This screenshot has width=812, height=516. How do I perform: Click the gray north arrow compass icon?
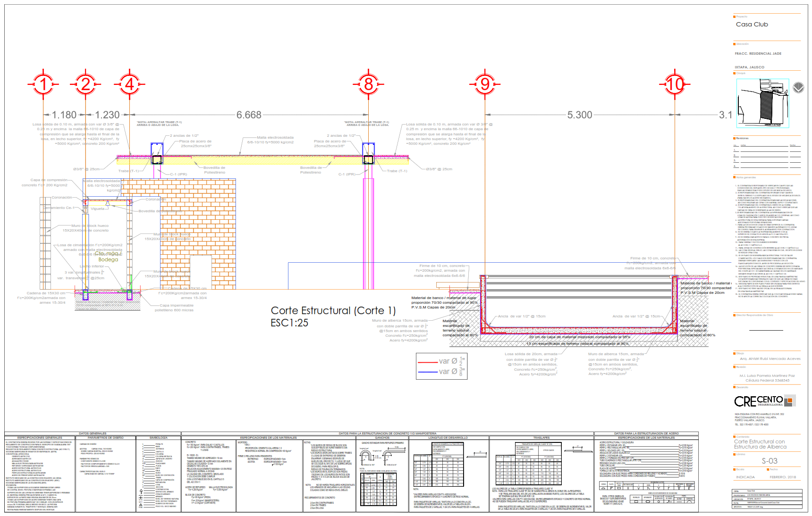[798, 88]
